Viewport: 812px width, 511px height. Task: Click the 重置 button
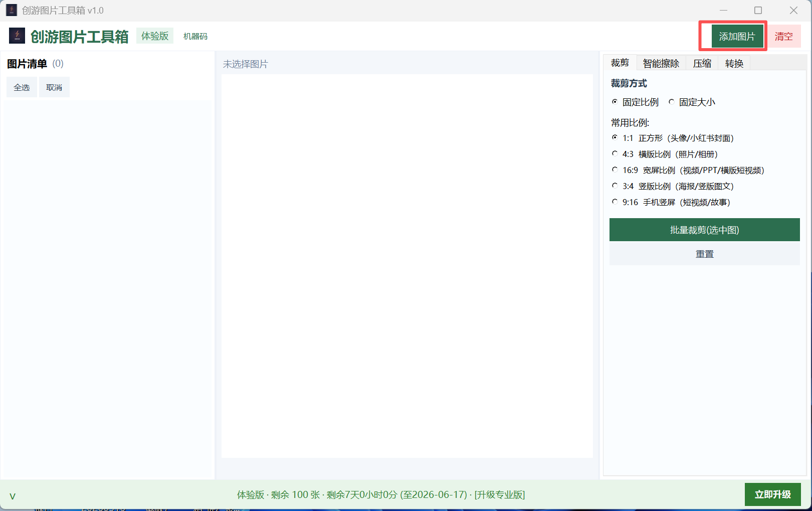coord(705,254)
